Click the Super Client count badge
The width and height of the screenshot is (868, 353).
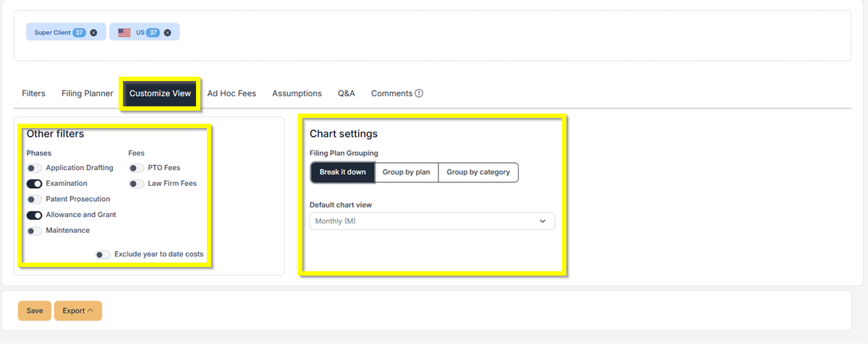pyautogui.click(x=79, y=33)
